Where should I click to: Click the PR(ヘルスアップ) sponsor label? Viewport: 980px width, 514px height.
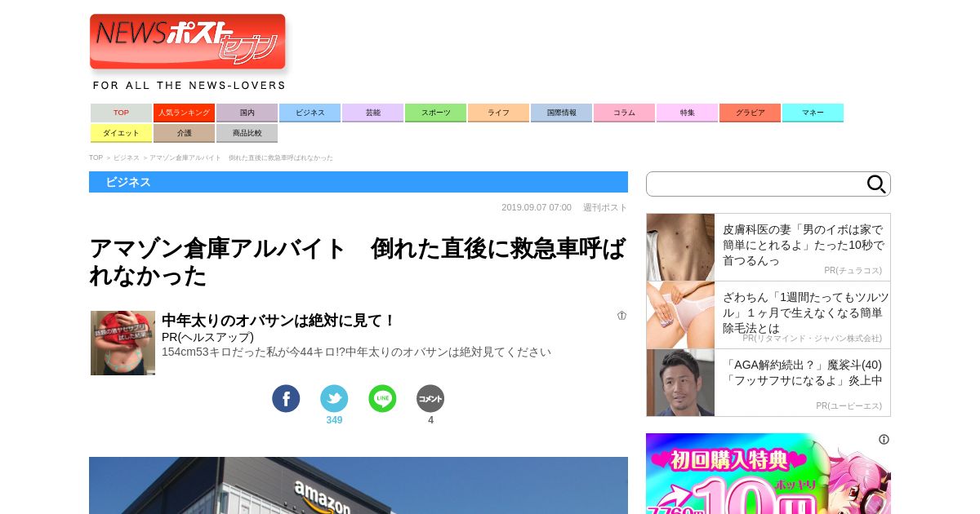[207, 337]
